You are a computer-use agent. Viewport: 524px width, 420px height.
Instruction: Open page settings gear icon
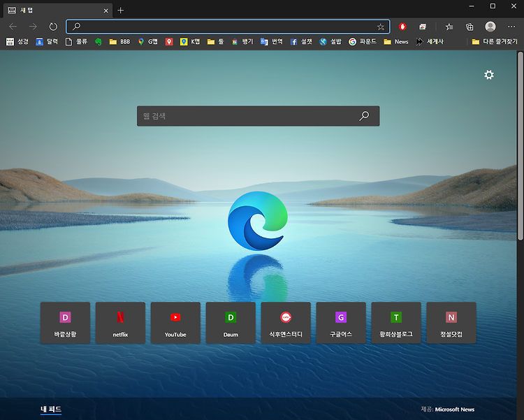click(489, 75)
